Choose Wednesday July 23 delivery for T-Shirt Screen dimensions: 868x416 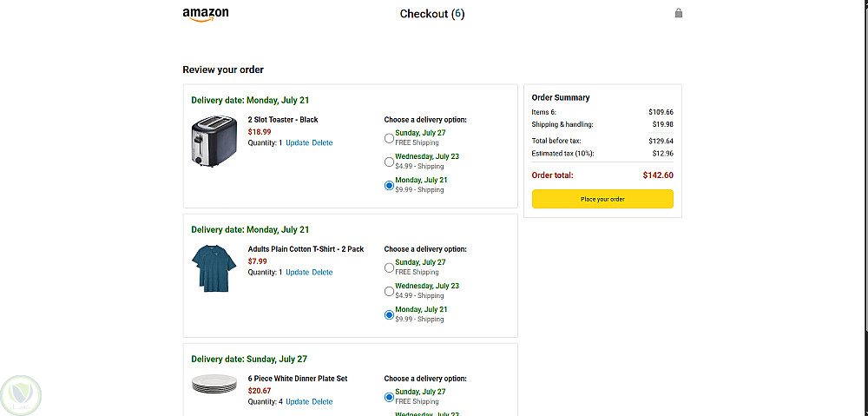pyautogui.click(x=389, y=291)
